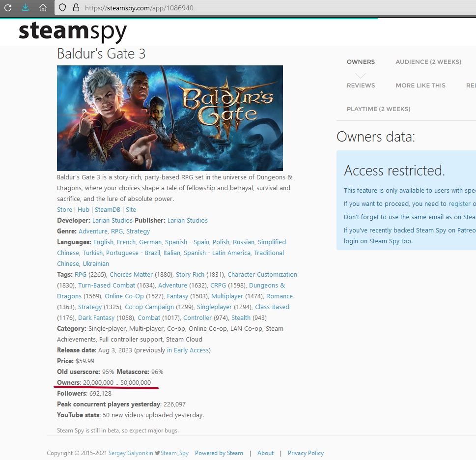This screenshot has height=460, width=476.
Task: Open the Story Rich tag
Action: pos(190,275)
